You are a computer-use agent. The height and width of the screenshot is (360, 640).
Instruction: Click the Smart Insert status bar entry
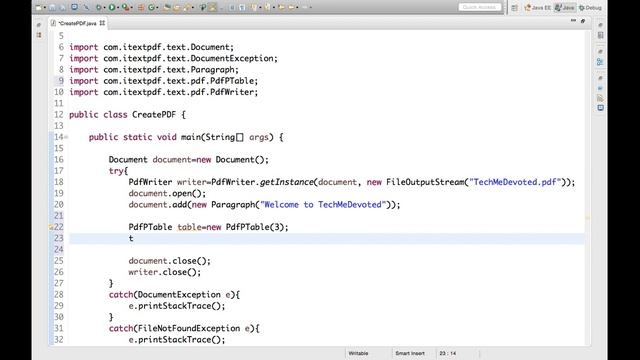(410, 353)
